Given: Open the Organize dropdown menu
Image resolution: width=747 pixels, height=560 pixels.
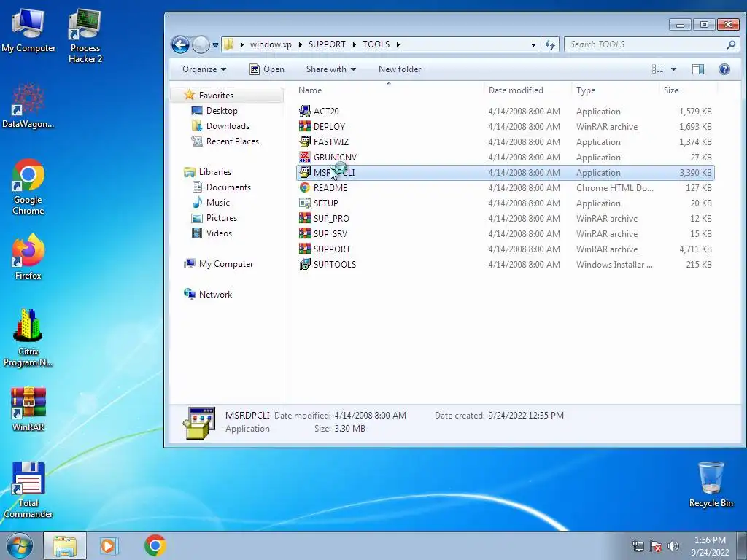Looking at the screenshot, I should (204, 69).
